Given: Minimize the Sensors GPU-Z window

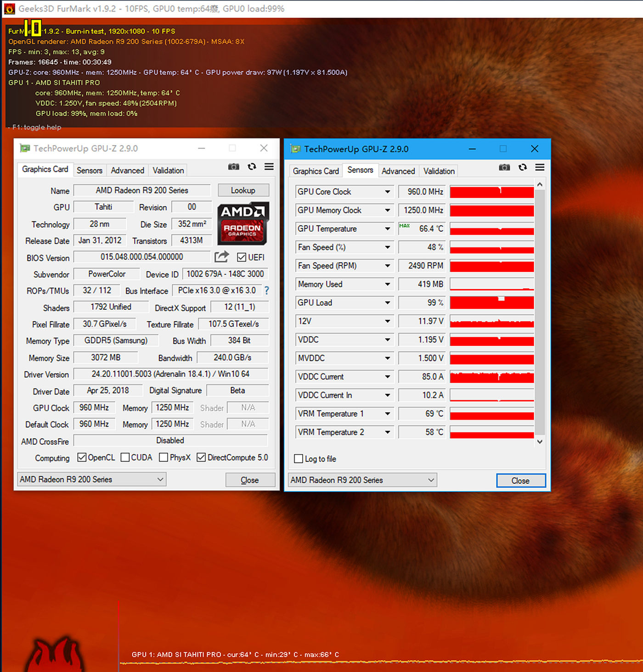Looking at the screenshot, I should [472, 149].
